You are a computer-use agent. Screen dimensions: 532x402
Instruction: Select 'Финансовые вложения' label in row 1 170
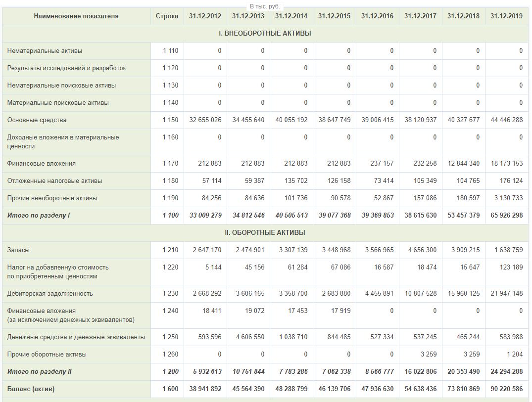[42, 163]
